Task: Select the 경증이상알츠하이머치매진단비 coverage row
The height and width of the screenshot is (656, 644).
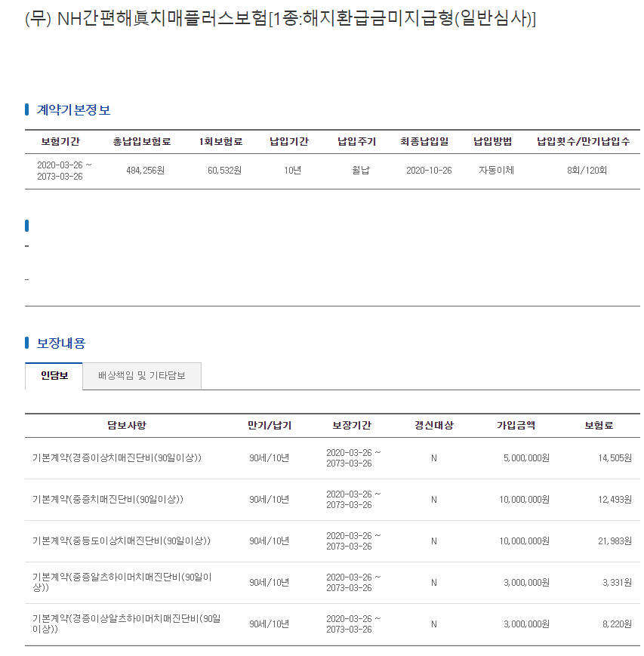Action: (x=332, y=624)
